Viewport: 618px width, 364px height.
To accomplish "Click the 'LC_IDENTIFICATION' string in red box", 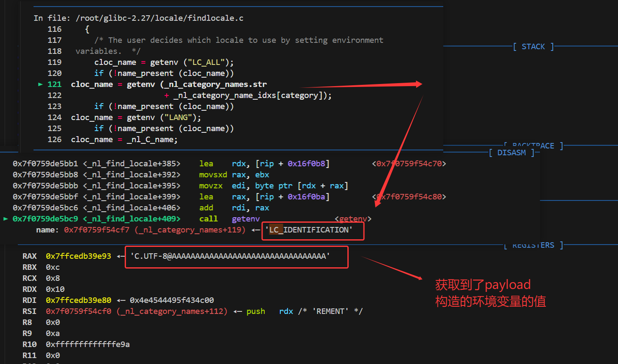I will tap(309, 230).
